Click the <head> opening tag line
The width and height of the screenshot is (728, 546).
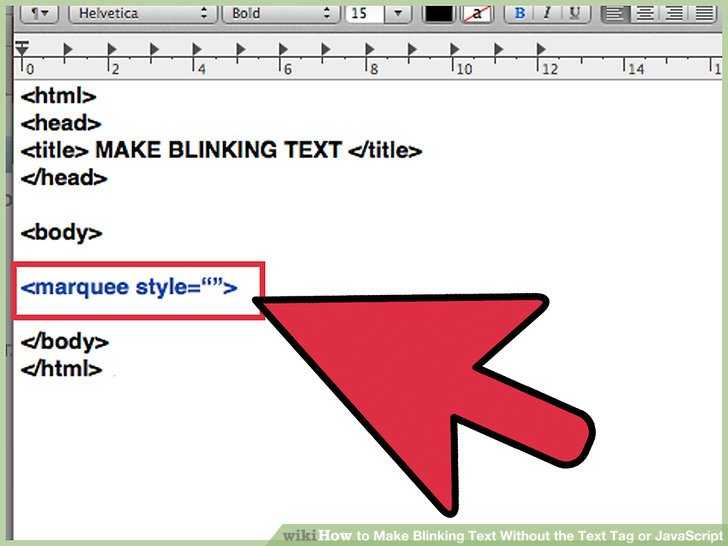click(x=61, y=124)
